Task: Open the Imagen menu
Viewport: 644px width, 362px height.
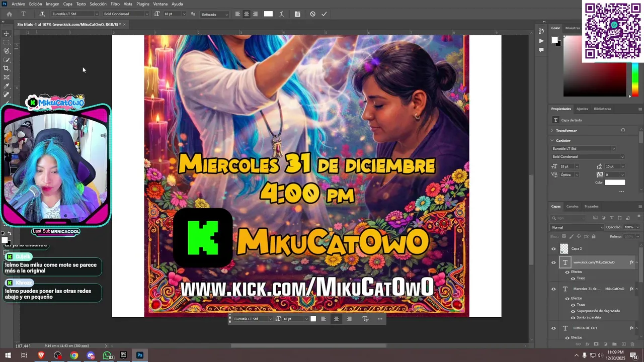Action: click(x=52, y=4)
